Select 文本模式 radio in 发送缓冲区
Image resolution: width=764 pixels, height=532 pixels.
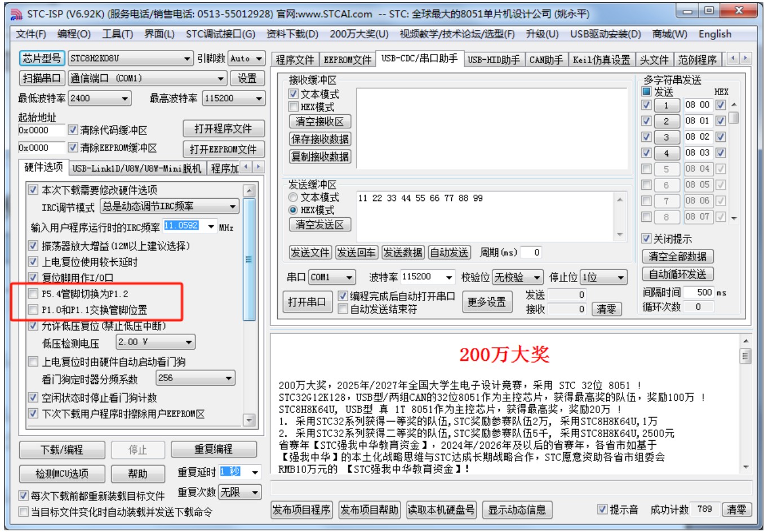293,198
